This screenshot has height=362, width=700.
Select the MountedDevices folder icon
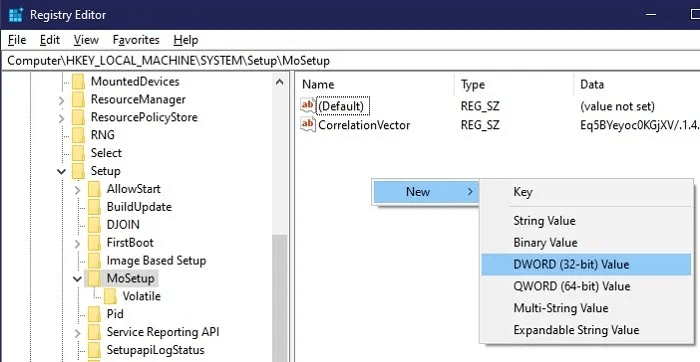pyautogui.click(x=79, y=82)
